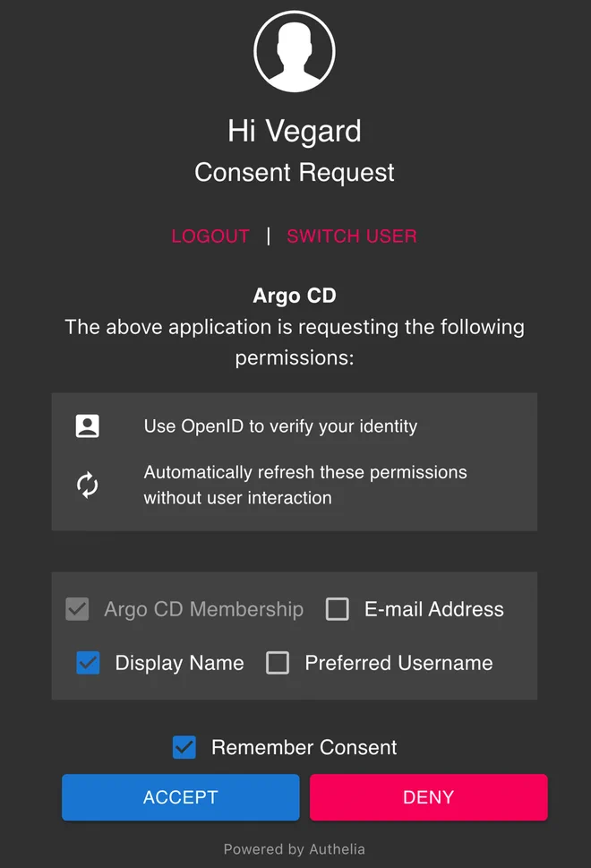Image resolution: width=591 pixels, height=868 pixels.
Task: Select the Argo CD application name
Action: click(x=295, y=296)
